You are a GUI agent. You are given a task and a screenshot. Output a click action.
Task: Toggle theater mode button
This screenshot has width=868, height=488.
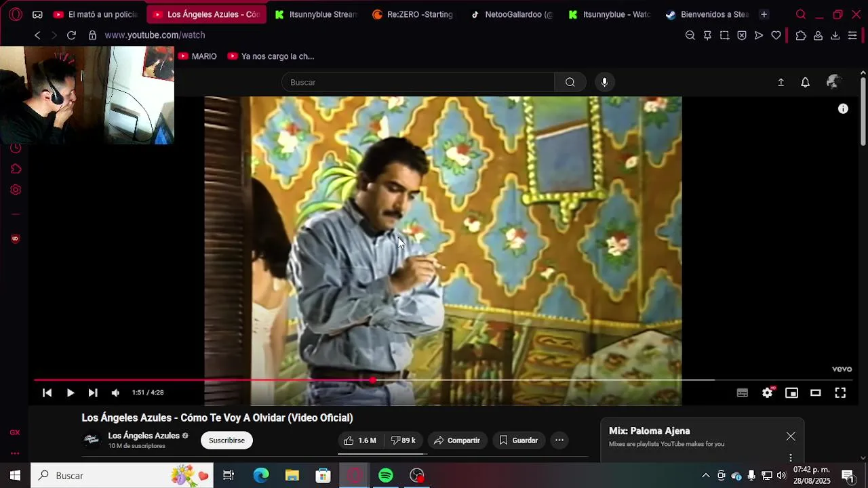[x=816, y=392]
